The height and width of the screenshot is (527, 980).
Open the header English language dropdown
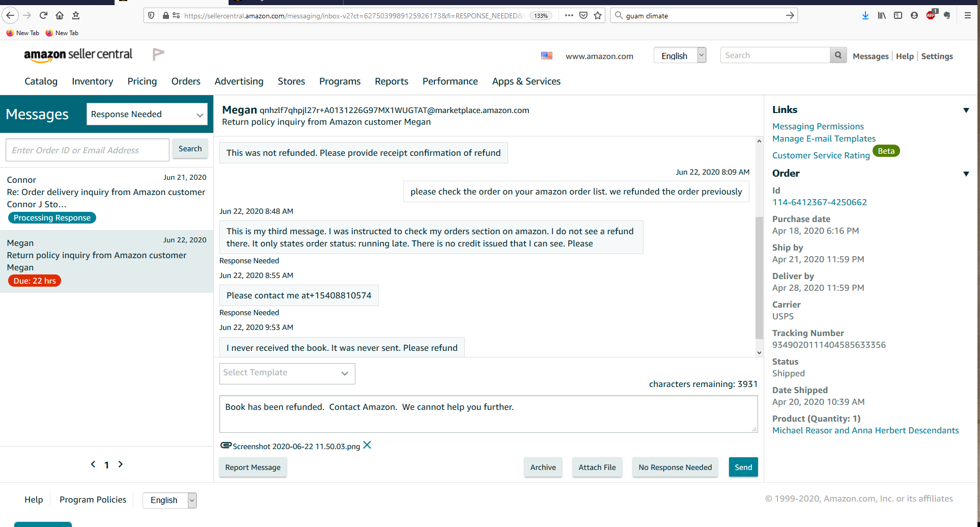[680, 56]
